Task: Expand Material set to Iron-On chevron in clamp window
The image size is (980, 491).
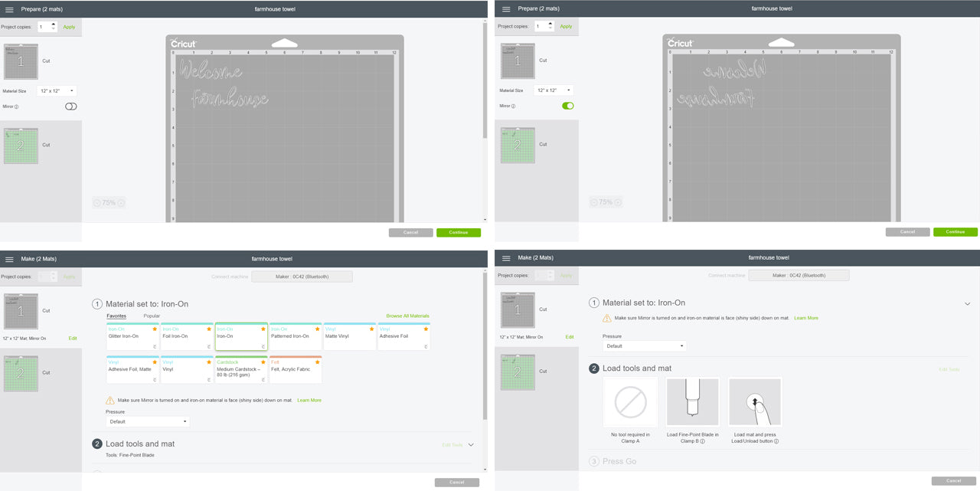Action: pyautogui.click(x=968, y=303)
